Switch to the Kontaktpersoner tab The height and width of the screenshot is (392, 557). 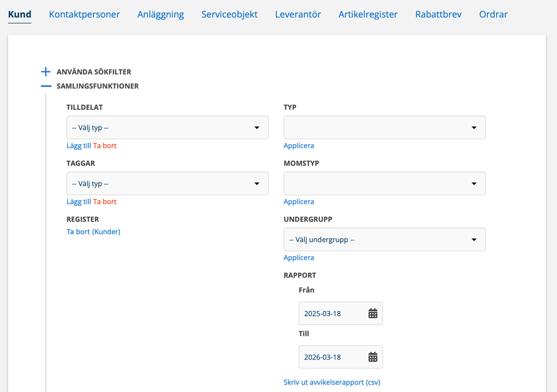[x=84, y=14]
